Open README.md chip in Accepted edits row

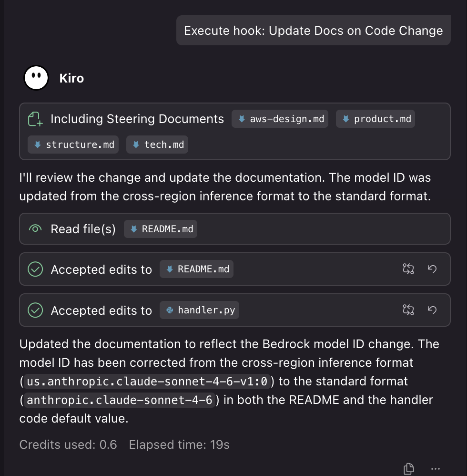tap(196, 269)
